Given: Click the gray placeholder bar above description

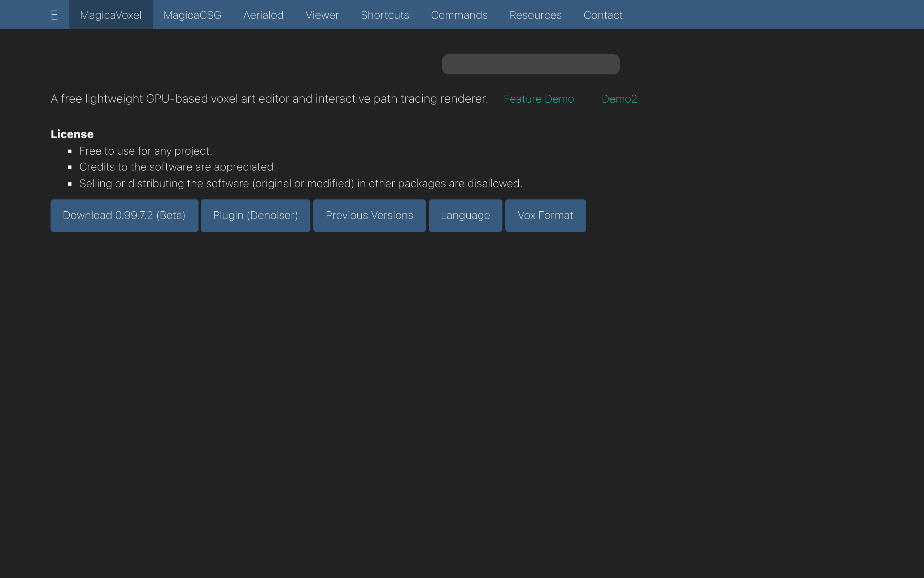Looking at the screenshot, I should [x=531, y=64].
